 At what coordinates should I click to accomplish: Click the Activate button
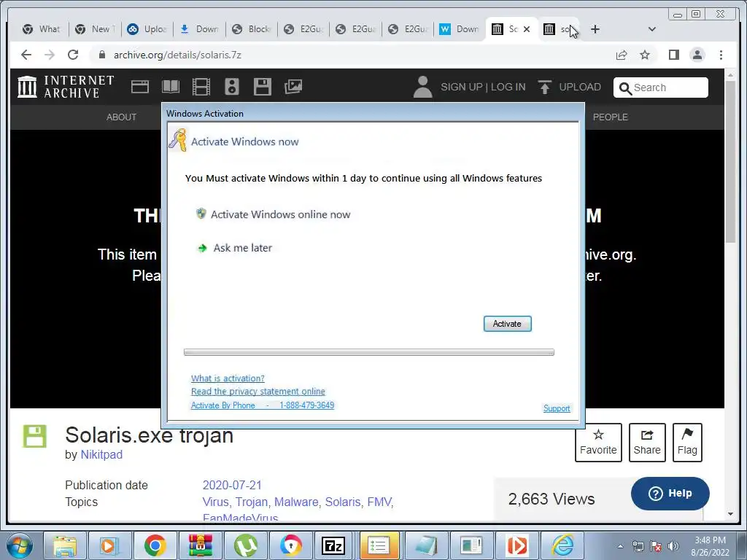click(508, 324)
